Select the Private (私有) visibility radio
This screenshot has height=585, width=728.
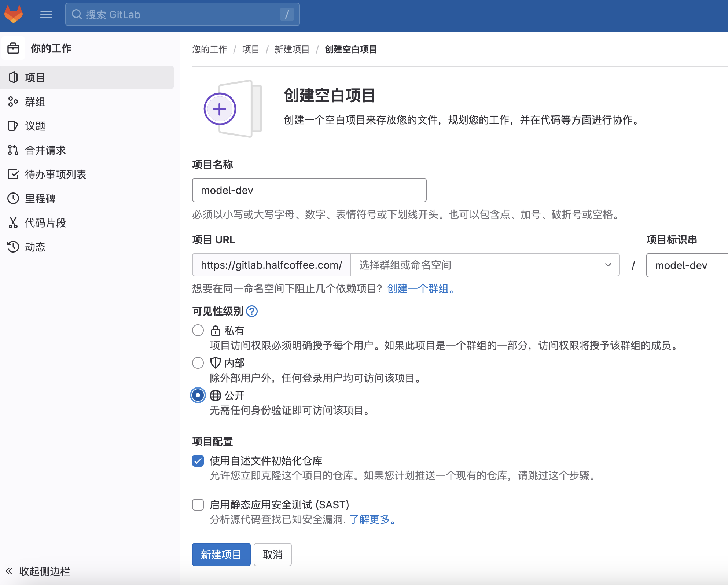198,330
